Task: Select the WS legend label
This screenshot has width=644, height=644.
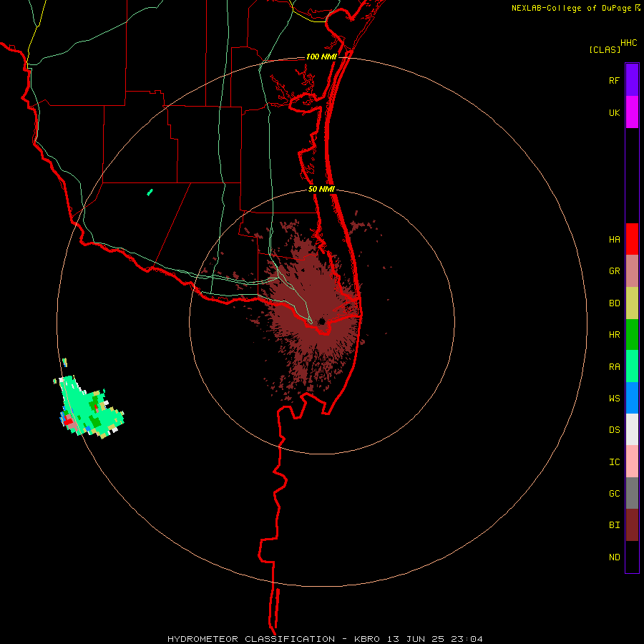Action: 614,399
